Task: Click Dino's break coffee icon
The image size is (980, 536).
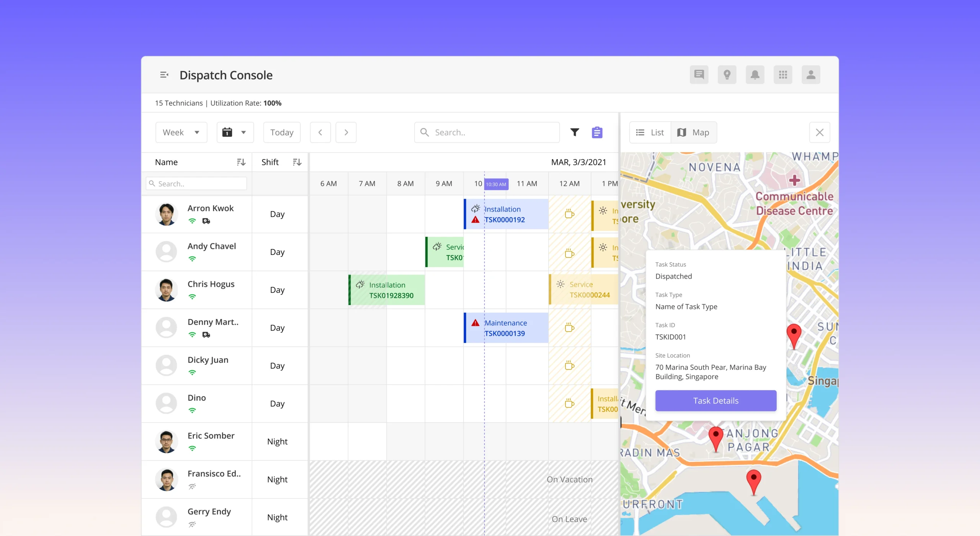Action: [570, 403]
